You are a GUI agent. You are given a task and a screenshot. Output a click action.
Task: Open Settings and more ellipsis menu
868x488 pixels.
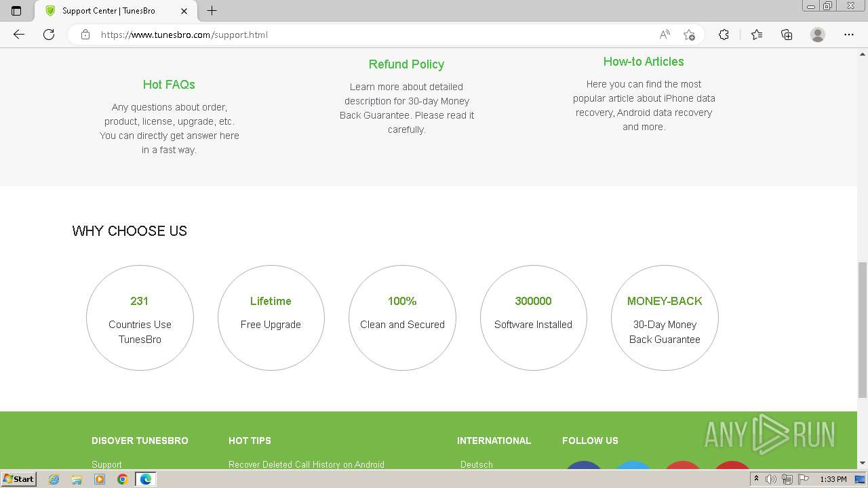pos(849,35)
